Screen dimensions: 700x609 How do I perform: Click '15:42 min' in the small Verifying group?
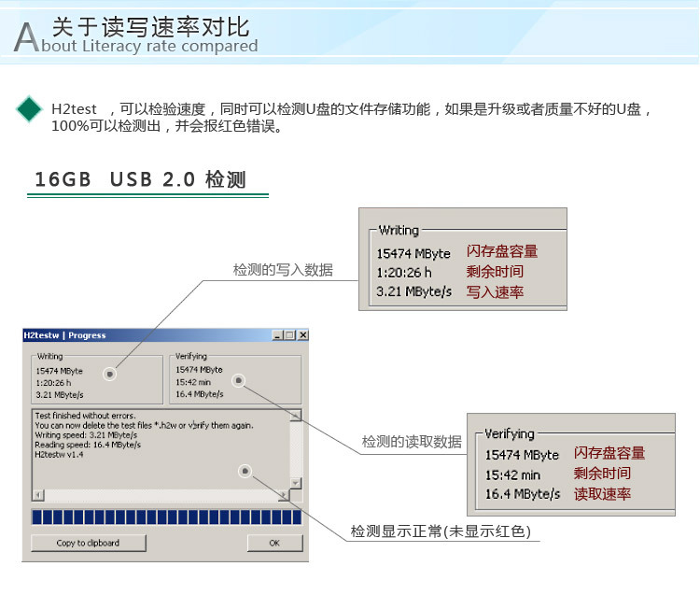tap(193, 382)
